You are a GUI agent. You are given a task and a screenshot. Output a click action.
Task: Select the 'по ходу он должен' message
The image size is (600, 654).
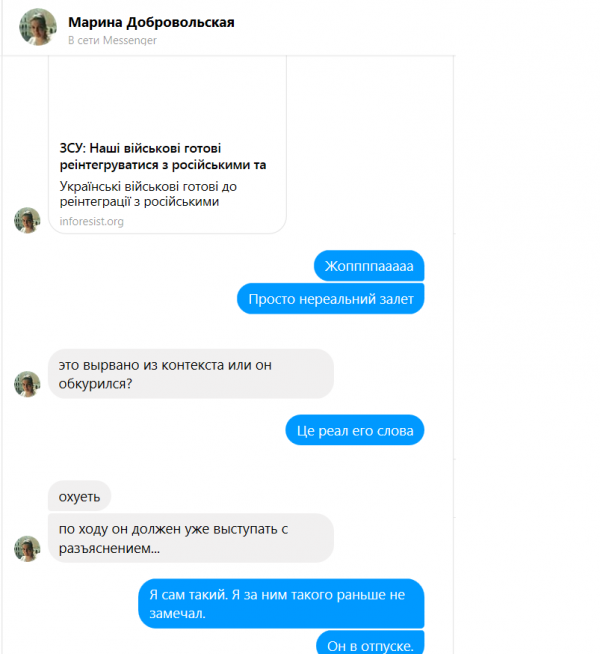click(x=191, y=538)
